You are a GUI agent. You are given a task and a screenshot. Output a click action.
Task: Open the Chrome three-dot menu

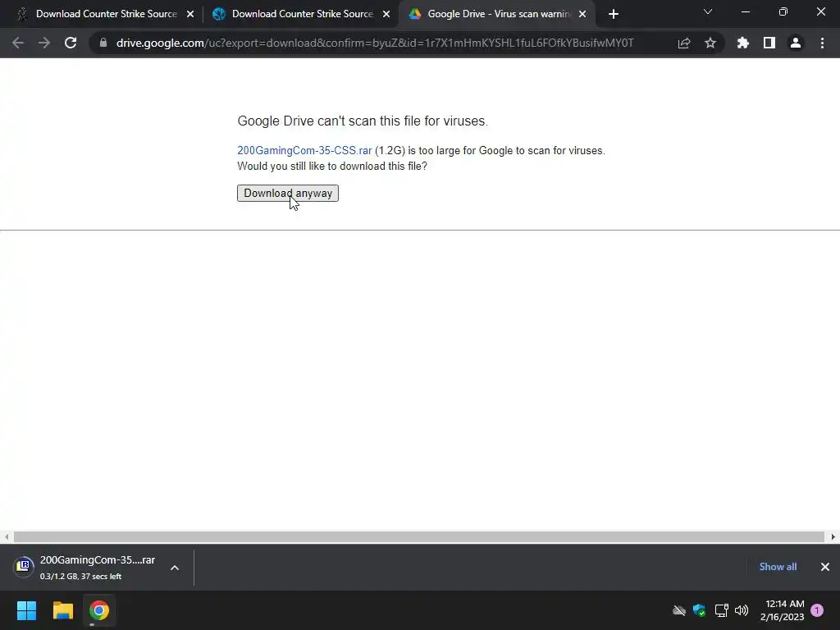822,43
